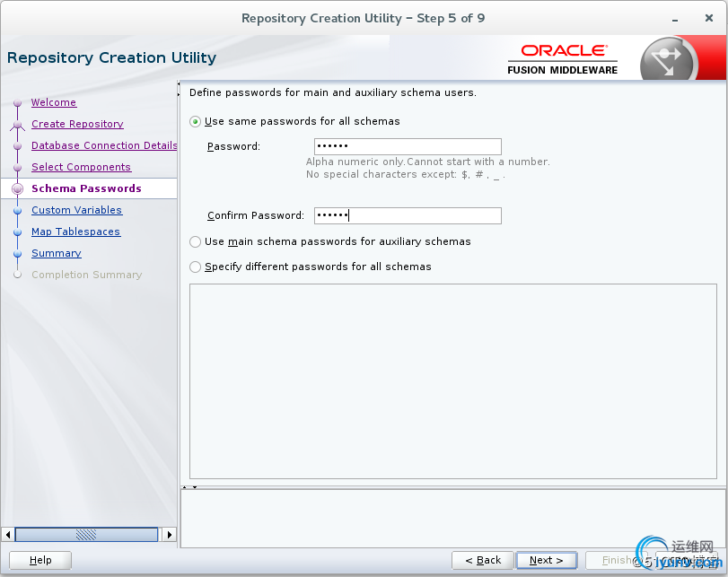This screenshot has height=577, width=728.
Task: Click the 'Alpha numeric only' hint text
Action: click(x=427, y=162)
